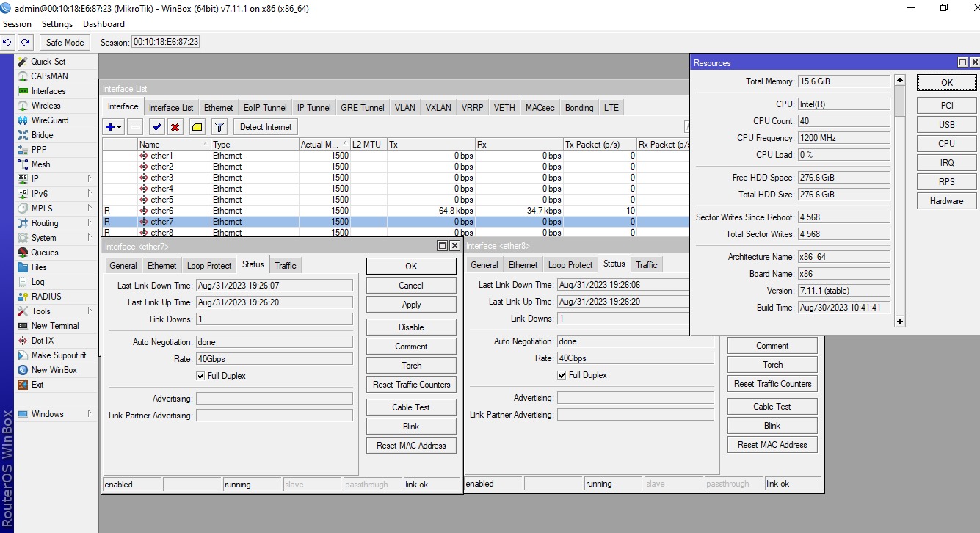The image size is (980, 533).
Task: Open Loop Protect tab in ether8 window
Action: click(x=570, y=265)
